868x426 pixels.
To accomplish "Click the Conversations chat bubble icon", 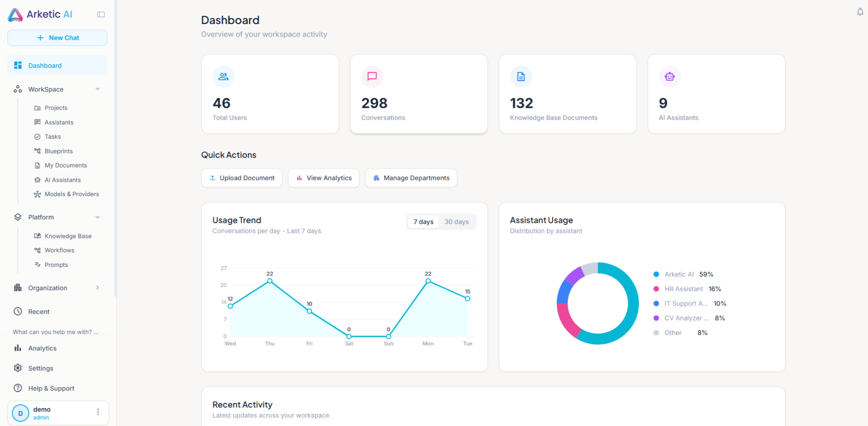I will pyautogui.click(x=372, y=77).
